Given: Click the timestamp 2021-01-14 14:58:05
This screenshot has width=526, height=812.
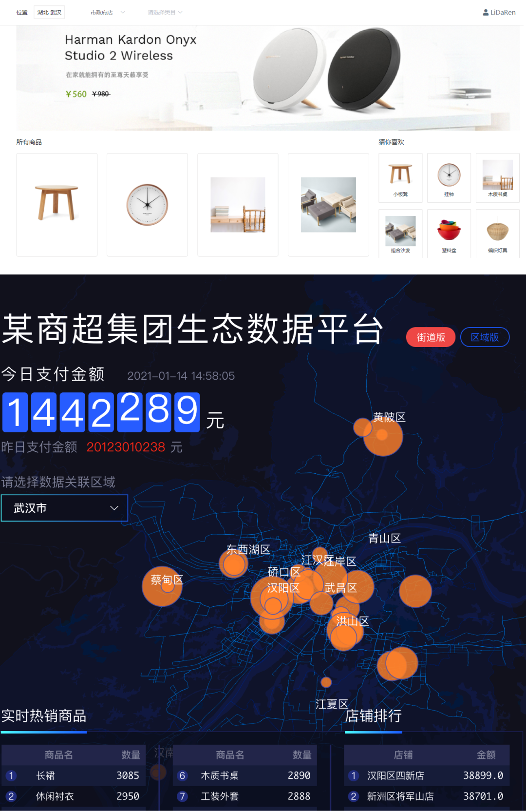Looking at the screenshot, I should (x=181, y=376).
